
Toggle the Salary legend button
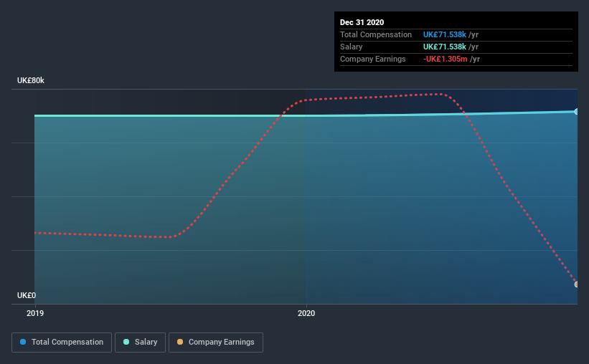[140, 343]
